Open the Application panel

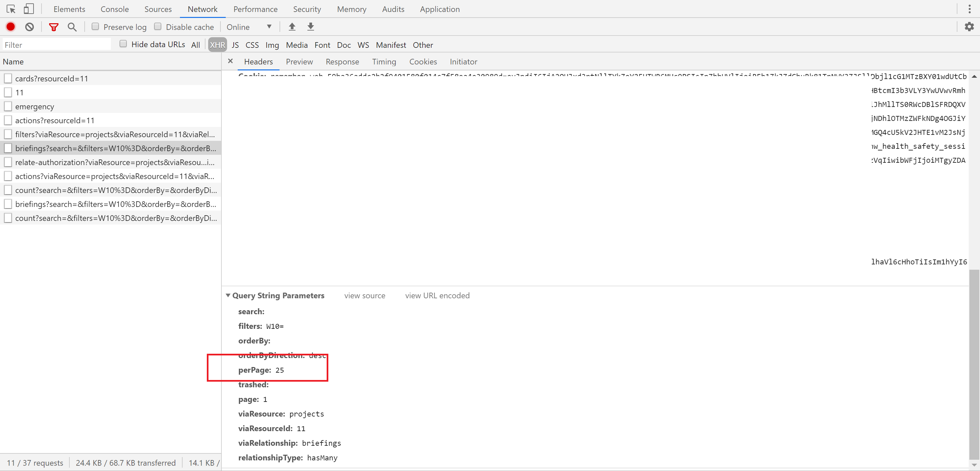[440, 9]
